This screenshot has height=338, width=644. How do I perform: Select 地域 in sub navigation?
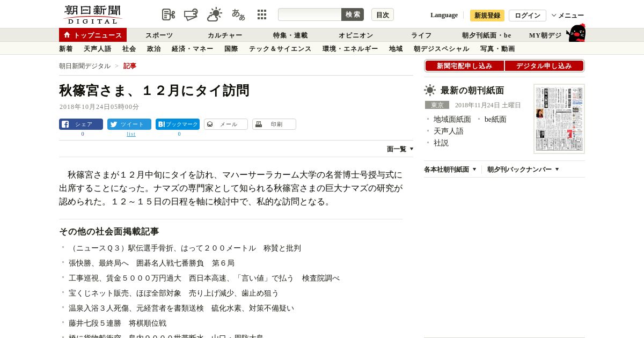pyautogui.click(x=396, y=49)
